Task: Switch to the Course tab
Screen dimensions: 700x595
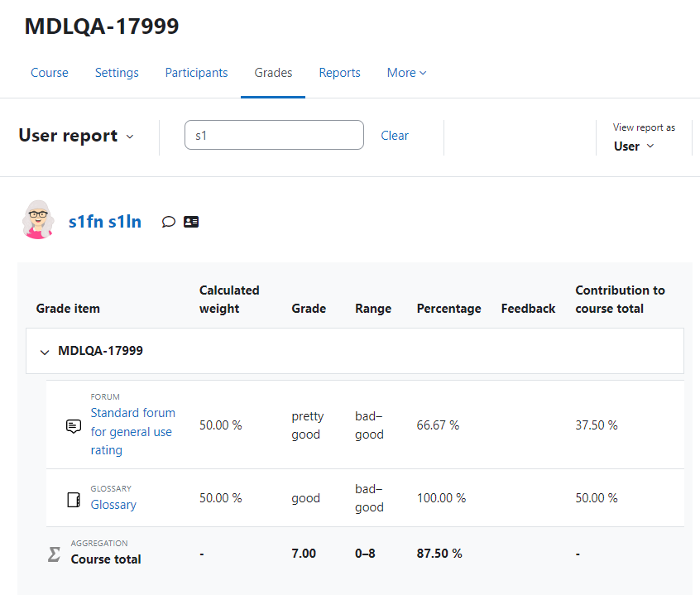Action: [x=50, y=73]
